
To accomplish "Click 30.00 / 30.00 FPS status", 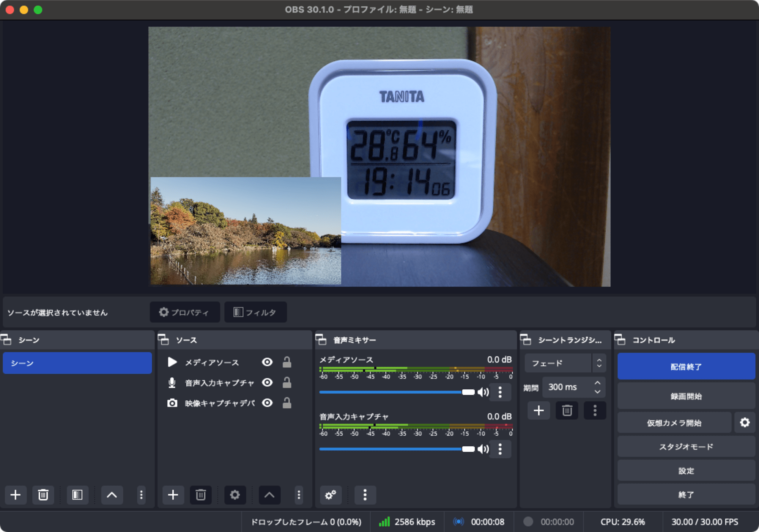I will [x=705, y=522].
